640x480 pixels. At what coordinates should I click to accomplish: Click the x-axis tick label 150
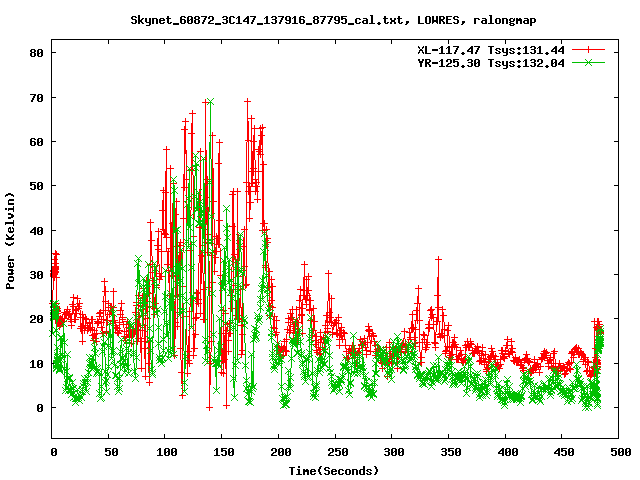click(224, 452)
